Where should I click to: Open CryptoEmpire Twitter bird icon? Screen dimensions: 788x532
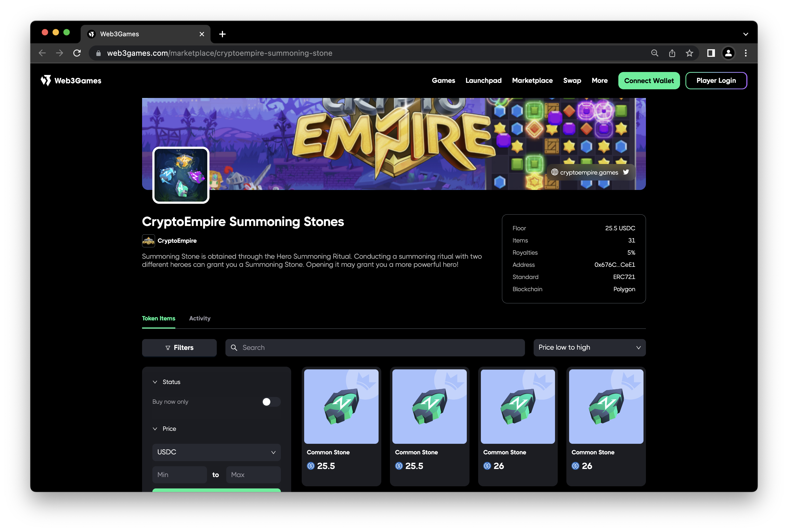click(x=626, y=172)
